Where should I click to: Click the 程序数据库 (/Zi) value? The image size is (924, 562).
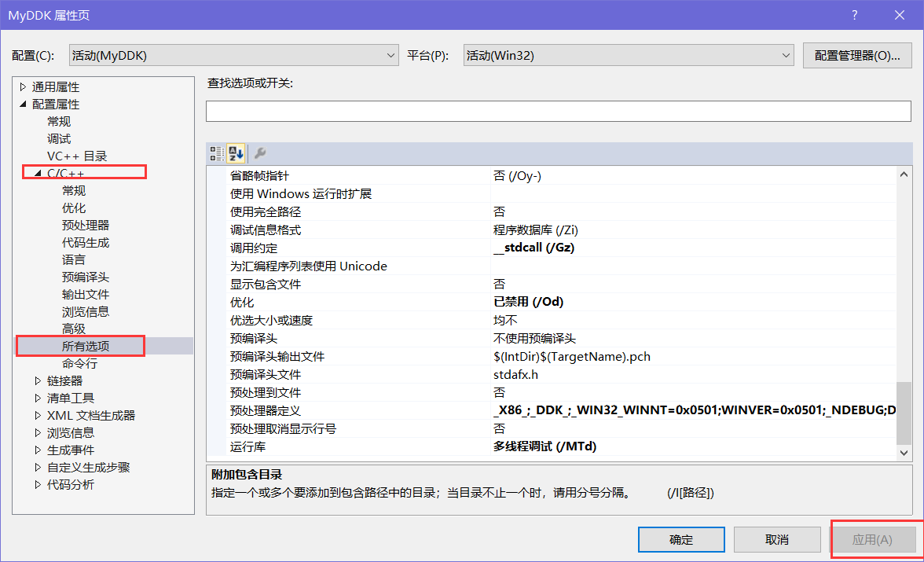536,230
